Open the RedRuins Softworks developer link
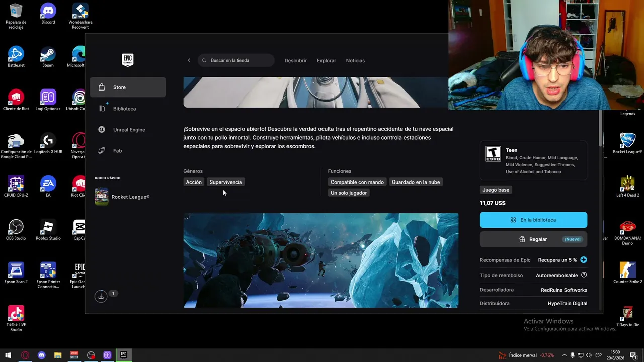 (564, 290)
